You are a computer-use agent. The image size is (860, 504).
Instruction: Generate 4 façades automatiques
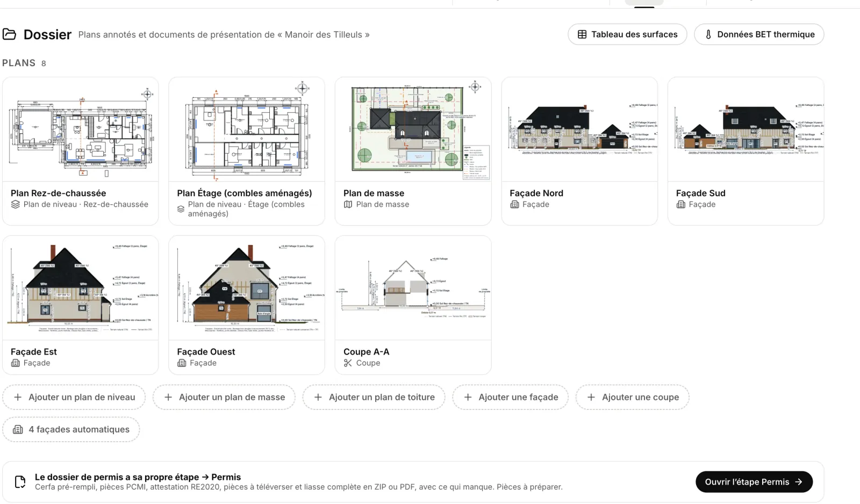click(x=71, y=429)
